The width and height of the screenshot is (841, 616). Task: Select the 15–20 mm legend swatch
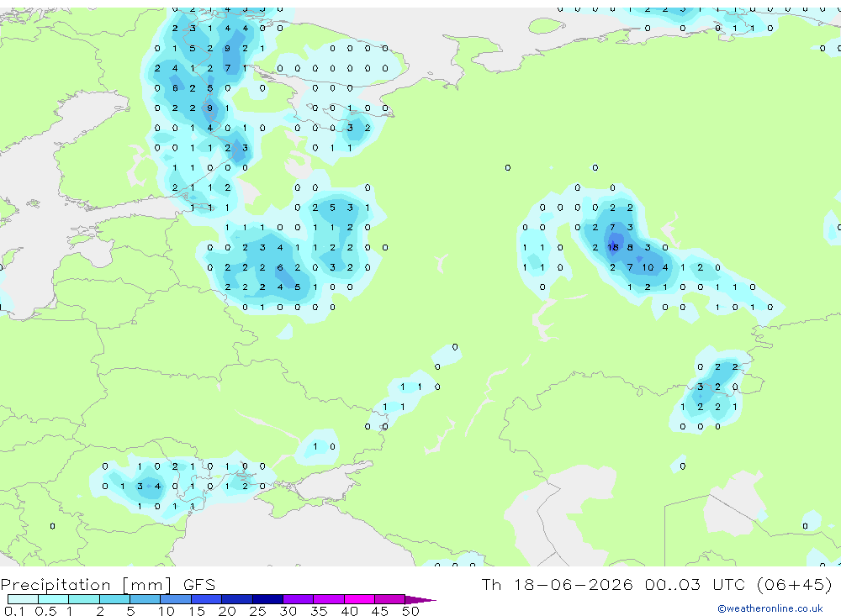click(207, 599)
